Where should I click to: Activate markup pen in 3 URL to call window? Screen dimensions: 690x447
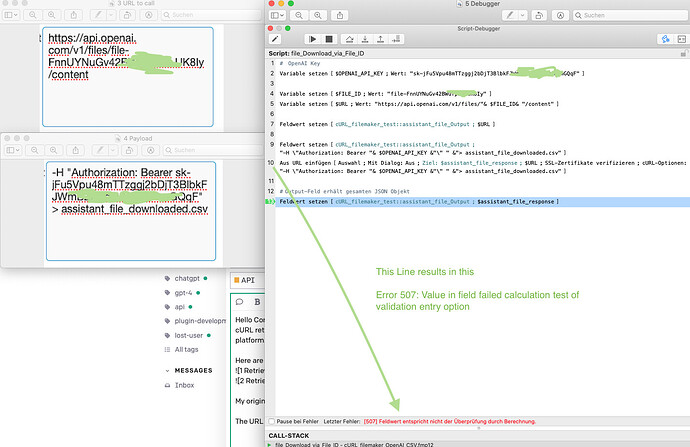[99, 15]
